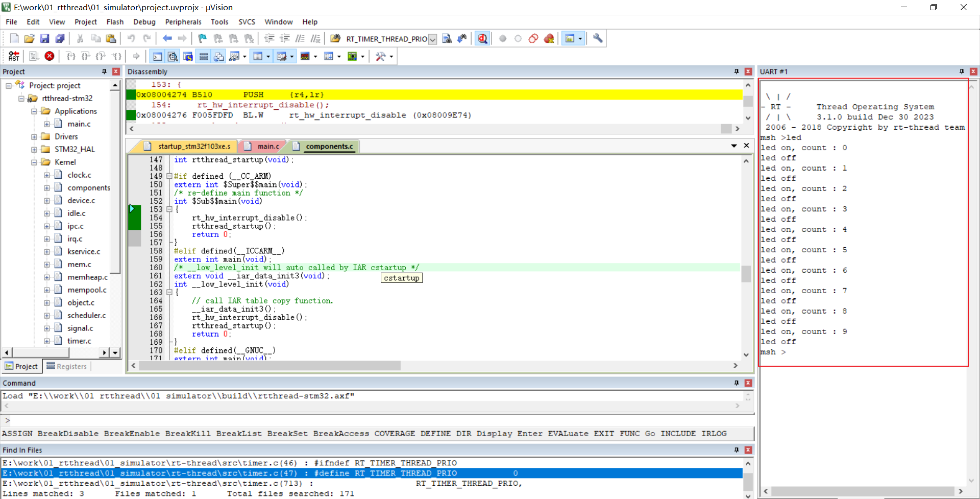Switch to the main.c editor tab
980x499 pixels.
[x=267, y=147]
